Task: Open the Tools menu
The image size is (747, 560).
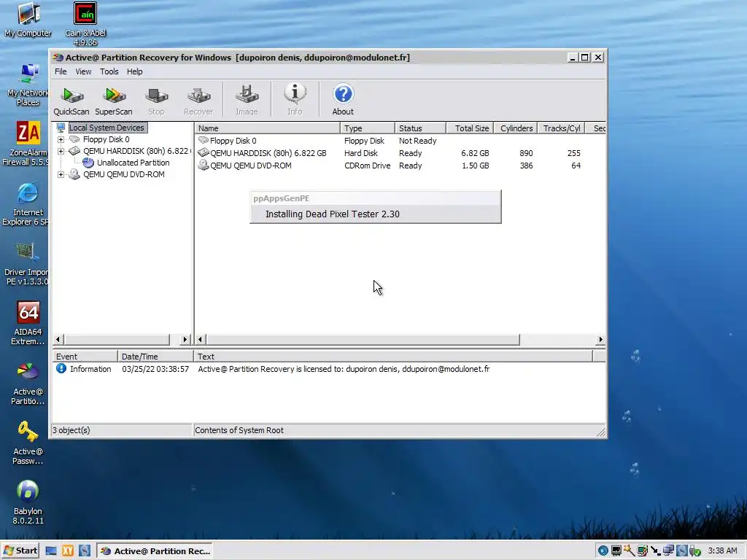Action: coord(109,71)
